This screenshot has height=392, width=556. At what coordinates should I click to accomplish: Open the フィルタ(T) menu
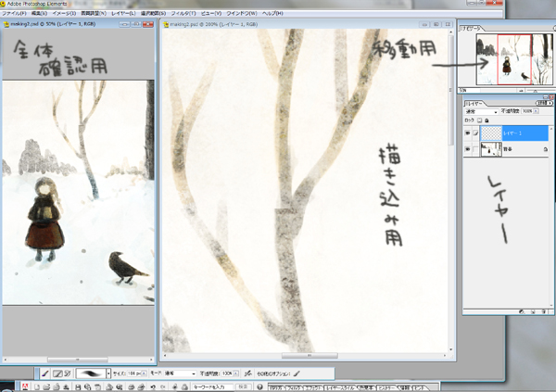coord(183,14)
